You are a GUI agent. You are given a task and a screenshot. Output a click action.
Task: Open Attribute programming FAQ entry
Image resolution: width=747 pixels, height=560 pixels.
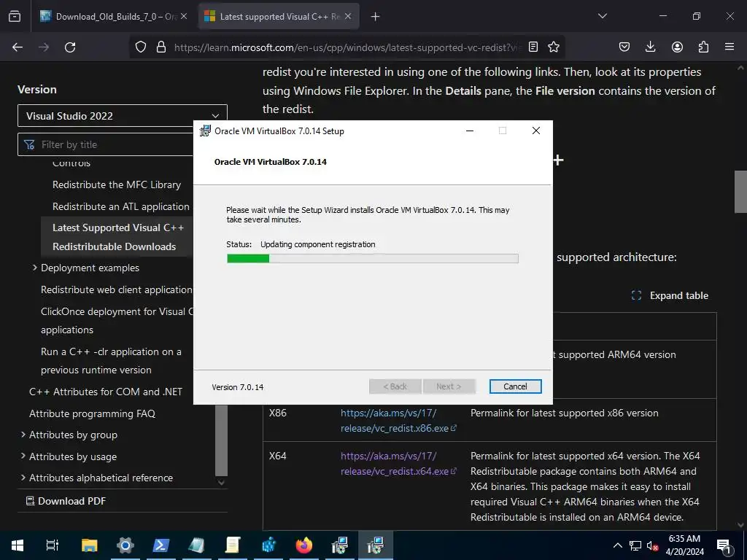coord(93,413)
